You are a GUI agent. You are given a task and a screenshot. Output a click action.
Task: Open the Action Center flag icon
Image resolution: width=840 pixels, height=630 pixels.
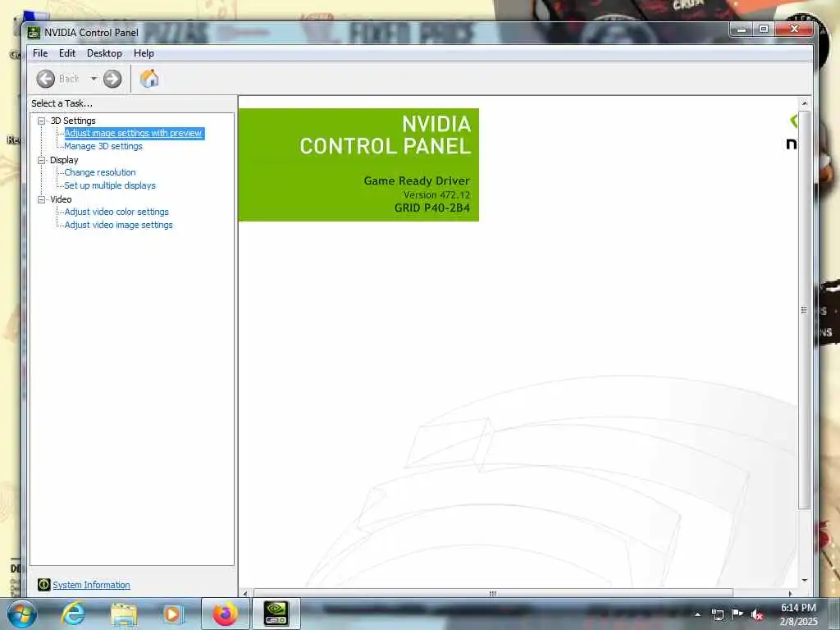737,614
